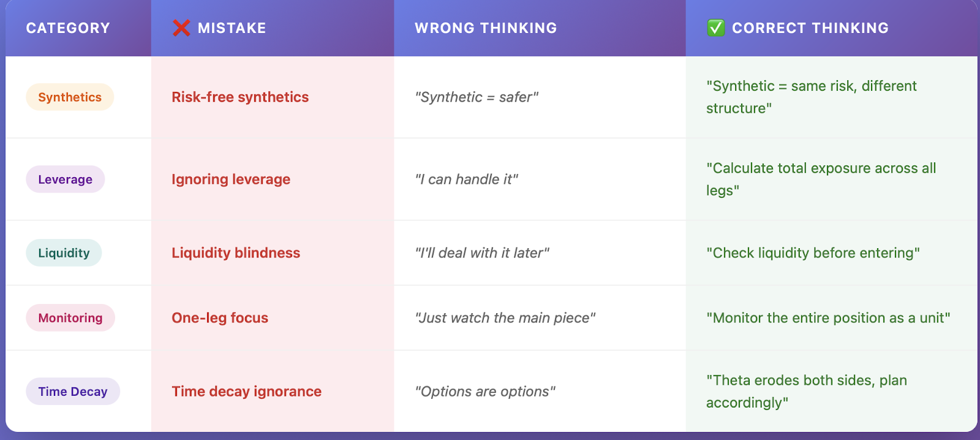Click "One-leg focus" mistake cell
The image size is (980, 440).
pos(220,318)
